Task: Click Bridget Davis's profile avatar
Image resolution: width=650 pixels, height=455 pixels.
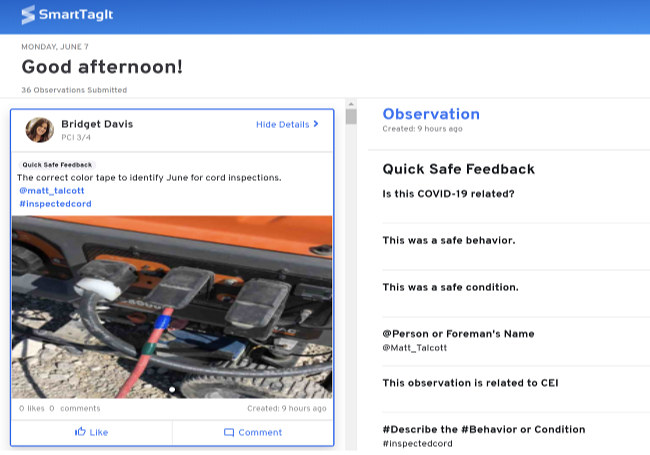Action: click(39, 130)
